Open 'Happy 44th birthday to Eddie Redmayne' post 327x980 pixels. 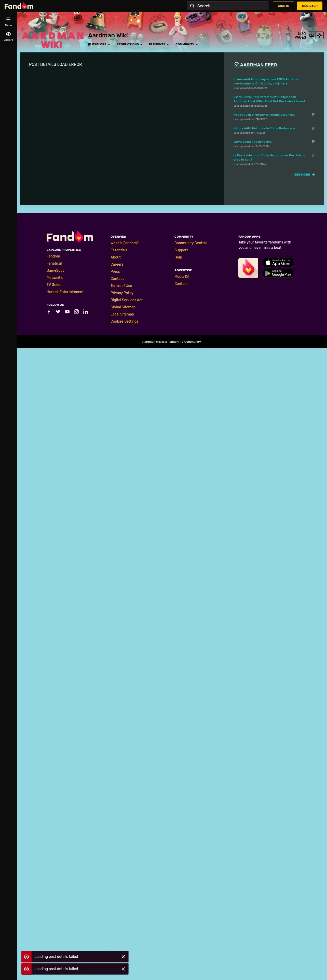pos(264,128)
